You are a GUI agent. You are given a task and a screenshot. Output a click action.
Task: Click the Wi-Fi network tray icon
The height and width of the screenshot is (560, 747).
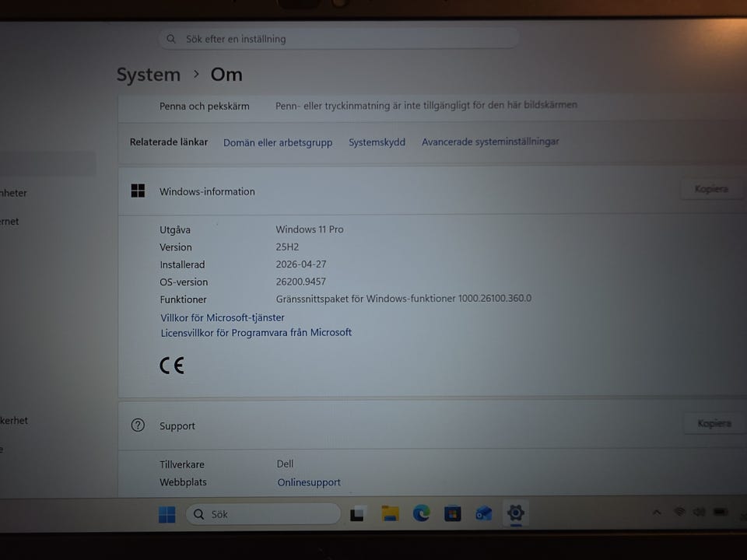[679, 512]
